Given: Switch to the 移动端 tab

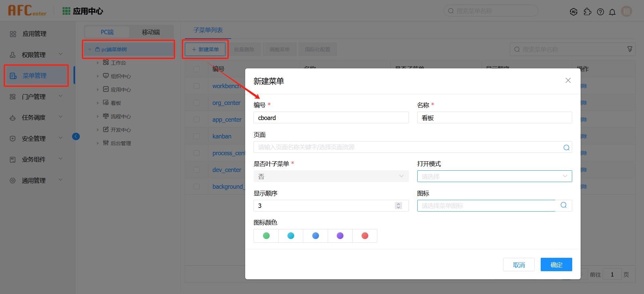Looking at the screenshot, I should (x=151, y=32).
